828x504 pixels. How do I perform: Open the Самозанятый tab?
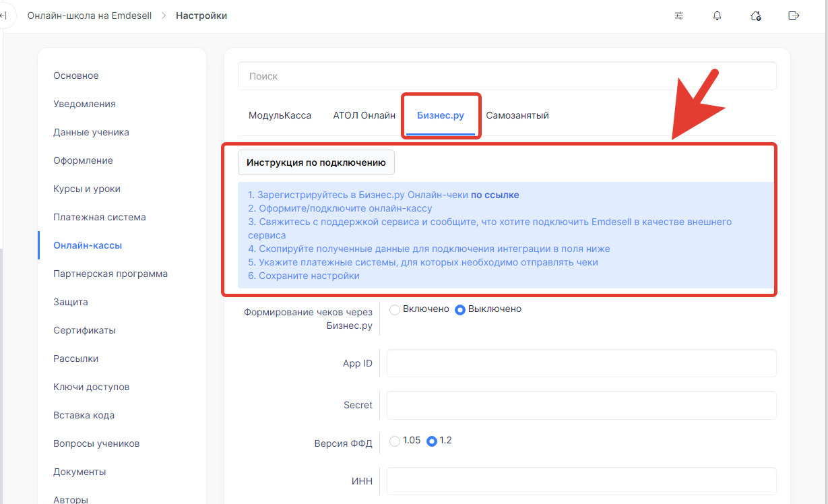pyautogui.click(x=517, y=115)
